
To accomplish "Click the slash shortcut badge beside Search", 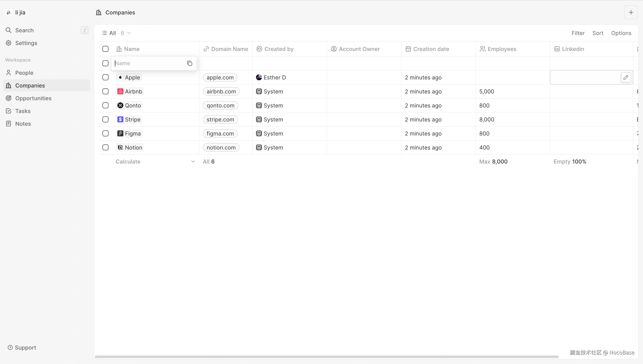I will pyautogui.click(x=85, y=30).
